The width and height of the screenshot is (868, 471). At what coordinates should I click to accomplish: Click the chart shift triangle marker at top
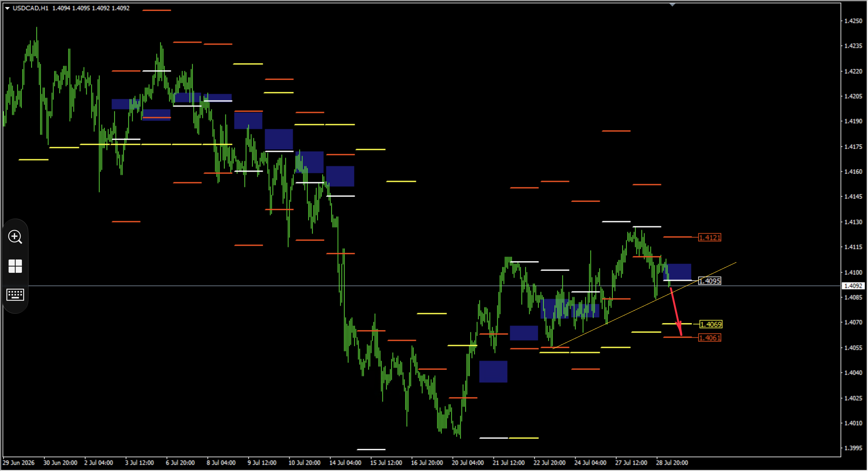click(x=673, y=5)
